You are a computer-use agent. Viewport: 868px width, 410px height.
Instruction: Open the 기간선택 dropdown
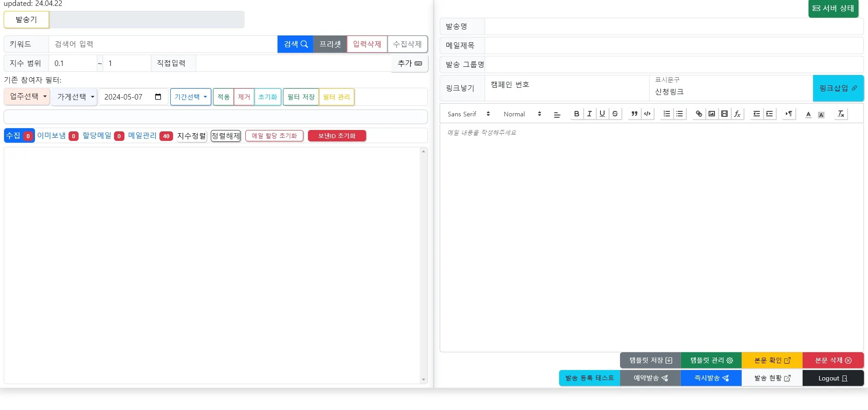(190, 96)
